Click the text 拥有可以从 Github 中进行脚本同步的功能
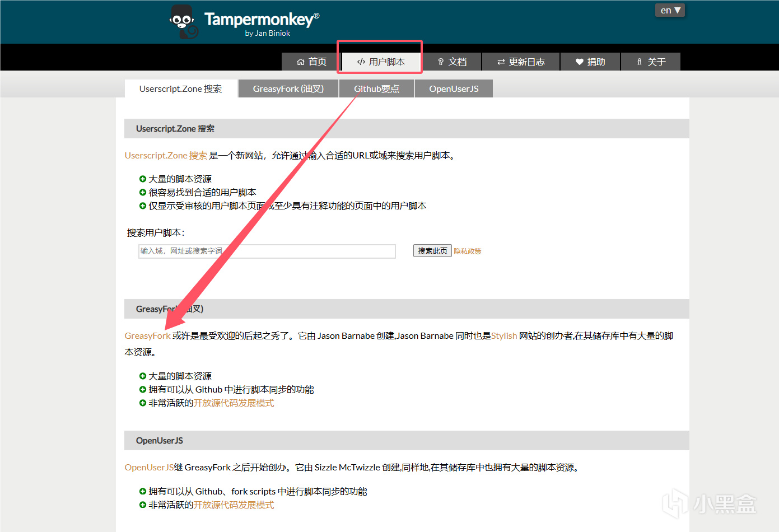The width and height of the screenshot is (779, 532). pos(231,390)
